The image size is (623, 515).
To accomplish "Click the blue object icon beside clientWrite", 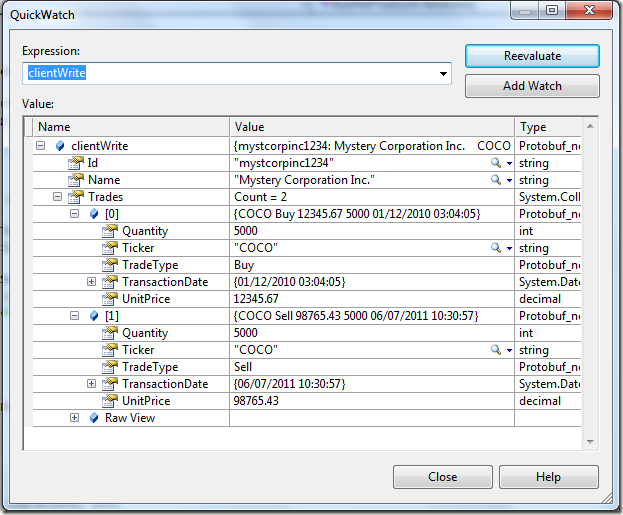I will click(60, 146).
